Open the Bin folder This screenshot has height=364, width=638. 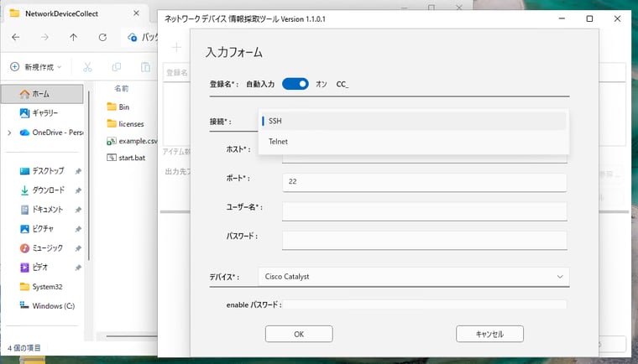123,107
